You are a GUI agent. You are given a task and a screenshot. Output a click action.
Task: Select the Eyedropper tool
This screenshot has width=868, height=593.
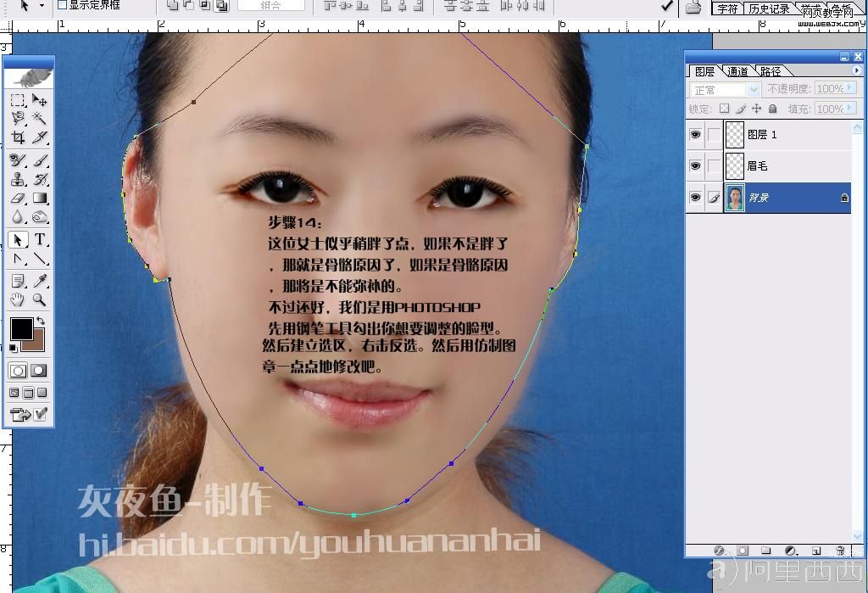(39, 281)
